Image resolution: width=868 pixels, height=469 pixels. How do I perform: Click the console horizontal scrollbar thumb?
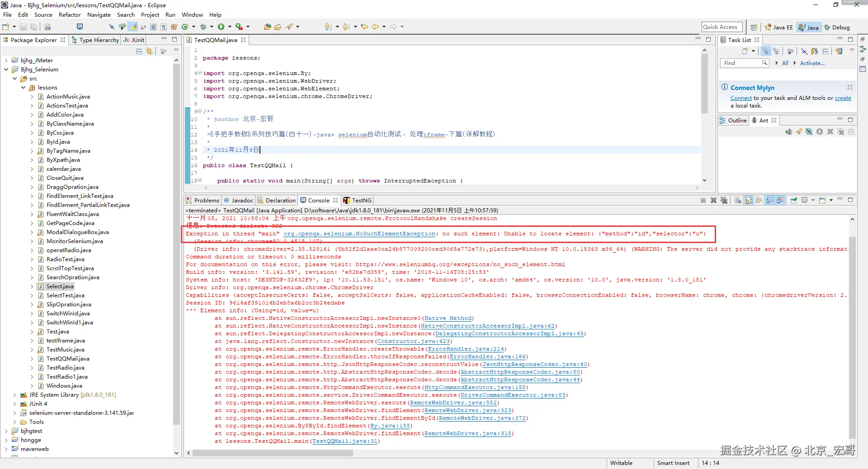point(273,453)
